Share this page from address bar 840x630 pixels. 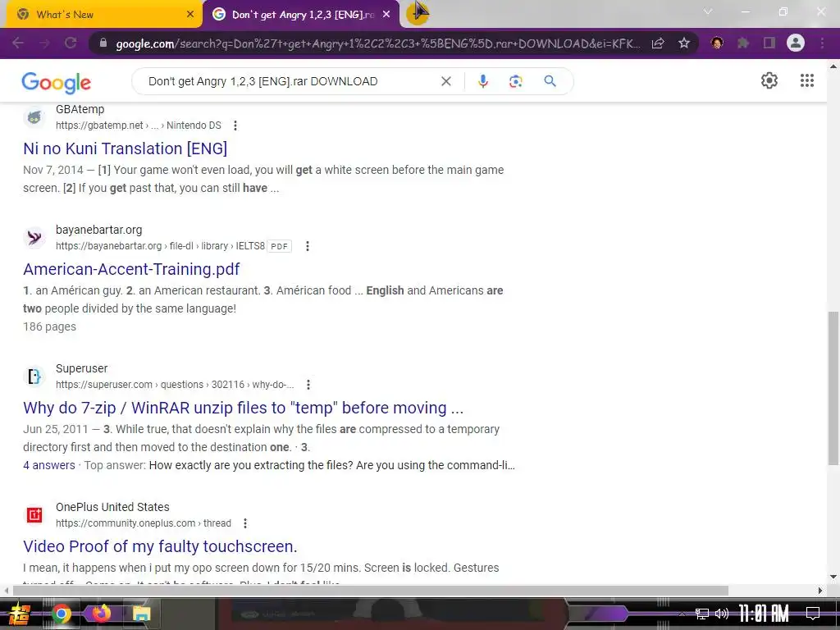point(658,43)
